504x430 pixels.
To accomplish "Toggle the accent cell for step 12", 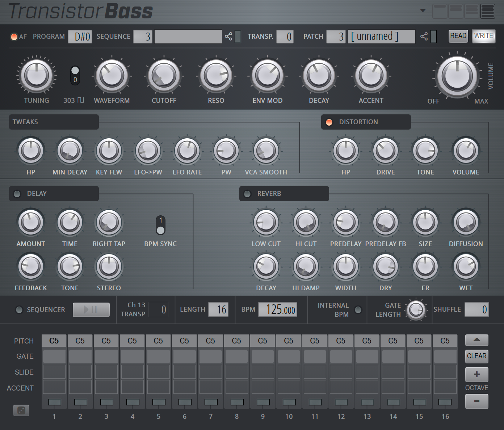I will 341,387.
